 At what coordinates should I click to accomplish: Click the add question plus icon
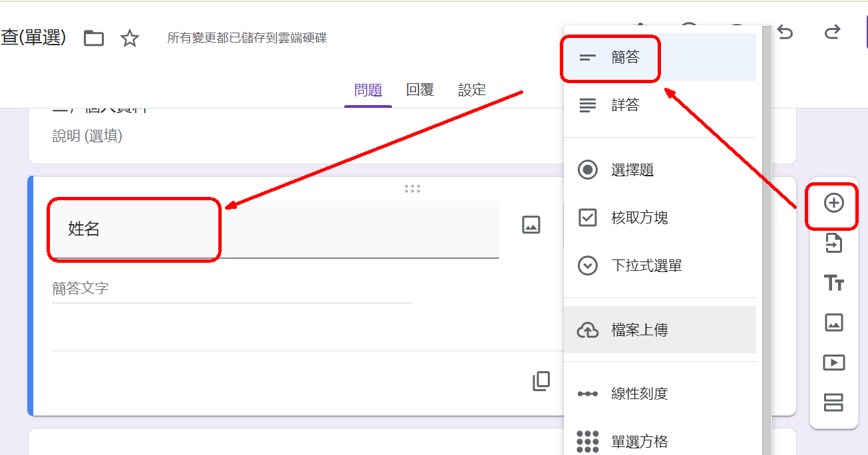pyautogui.click(x=833, y=204)
